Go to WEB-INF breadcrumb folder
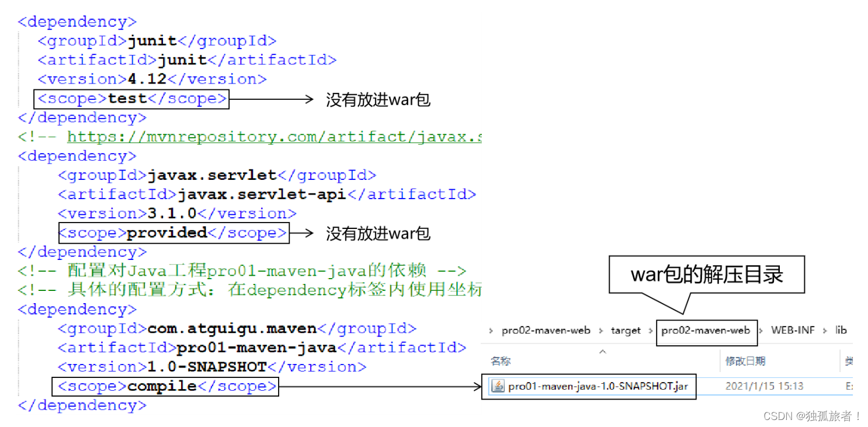Viewport: 868px width, 427px height. tap(793, 331)
